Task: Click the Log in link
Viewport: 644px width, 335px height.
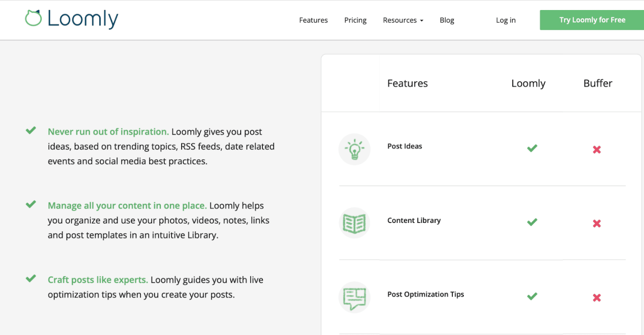Action: [x=505, y=20]
